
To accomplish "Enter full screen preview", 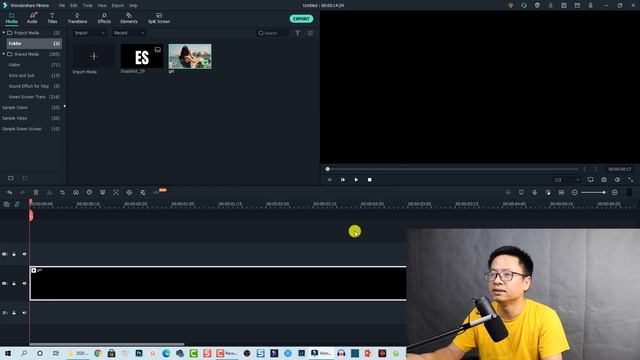I will coord(631,180).
